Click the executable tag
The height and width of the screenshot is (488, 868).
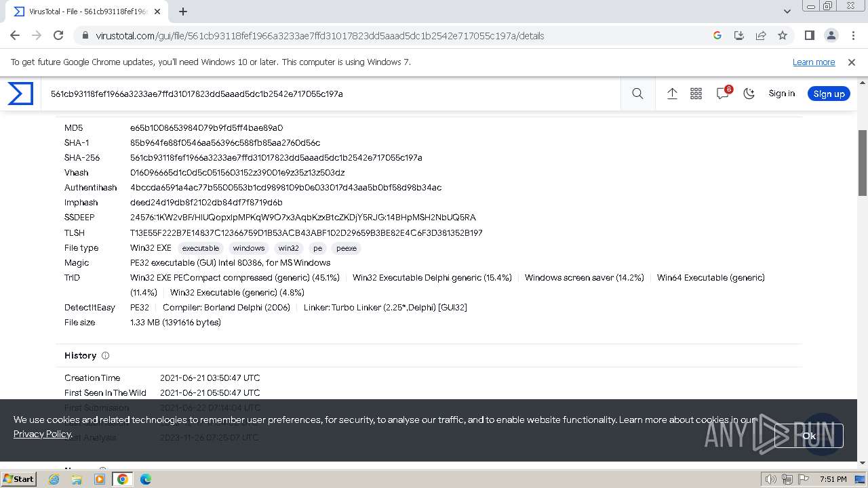[200, 248]
